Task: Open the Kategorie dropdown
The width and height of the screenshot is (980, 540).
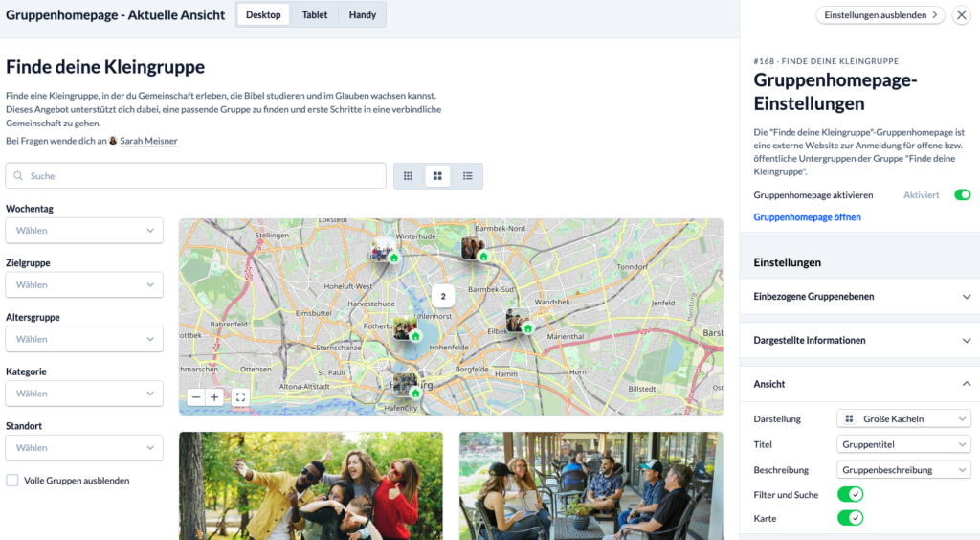Action: click(84, 394)
